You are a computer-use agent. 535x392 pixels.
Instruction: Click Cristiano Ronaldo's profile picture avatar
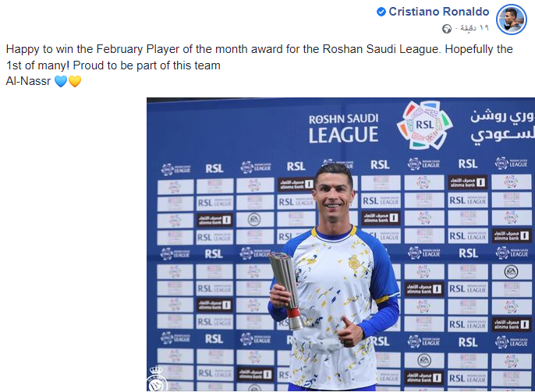coord(512,19)
